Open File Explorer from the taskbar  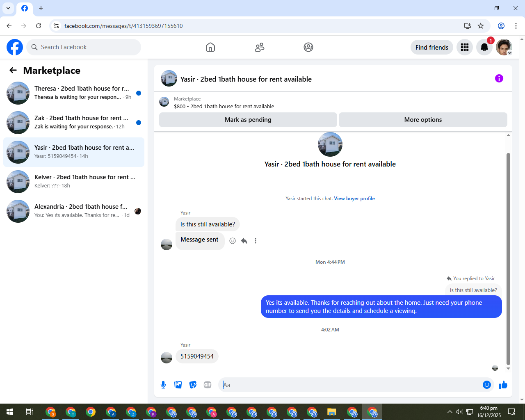[x=332, y=412]
